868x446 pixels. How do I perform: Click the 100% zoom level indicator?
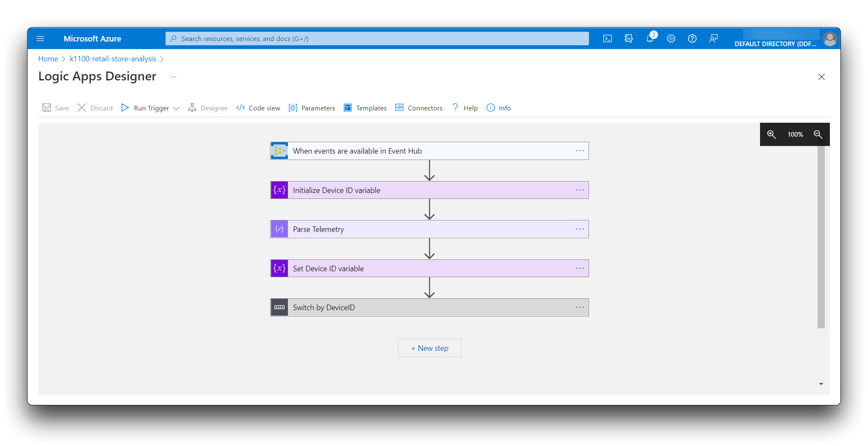795,134
